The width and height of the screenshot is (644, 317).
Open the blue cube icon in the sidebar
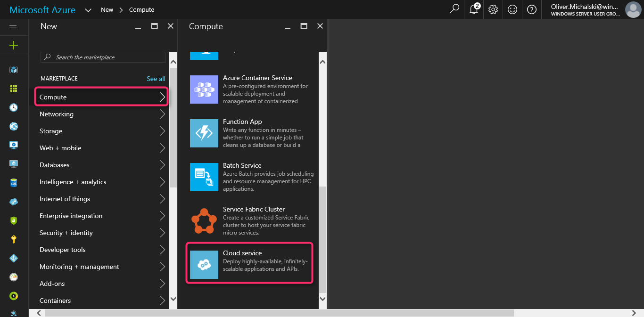tap(13, 70)
